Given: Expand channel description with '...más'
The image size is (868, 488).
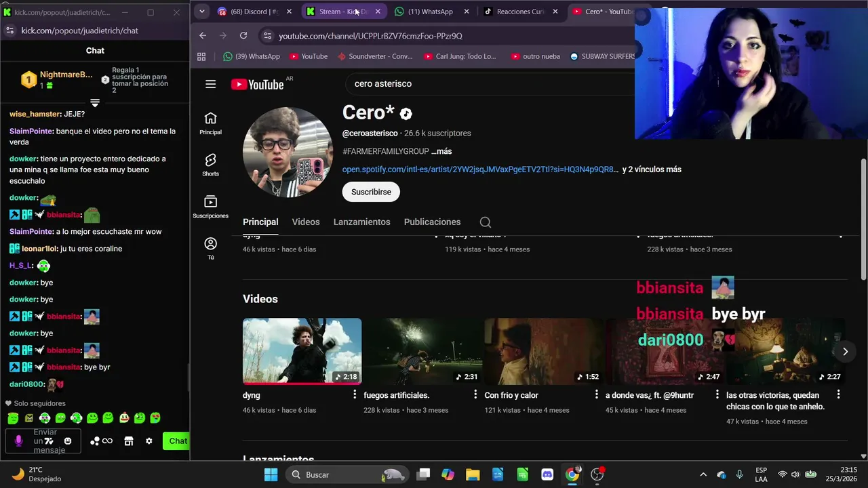Looking at the screenshot, I should [x=441, y=151].
